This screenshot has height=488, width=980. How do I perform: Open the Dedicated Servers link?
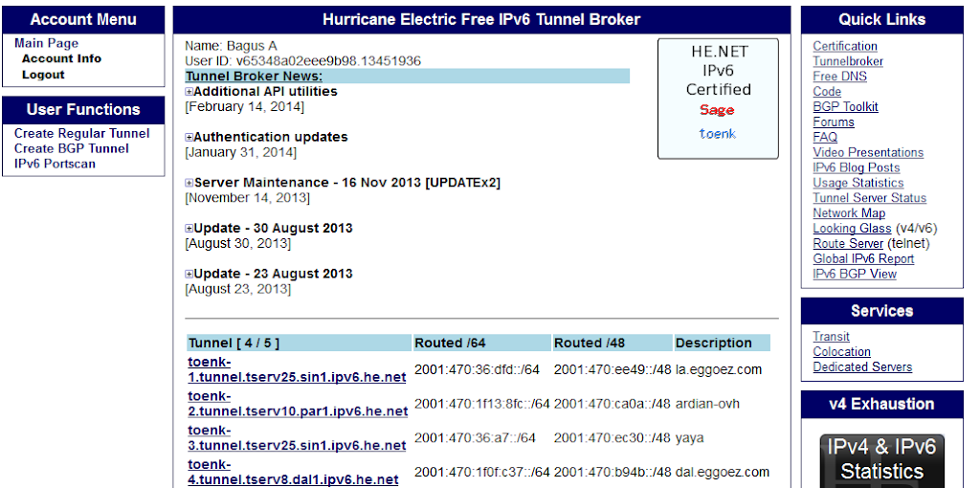(x=862, y=366)
